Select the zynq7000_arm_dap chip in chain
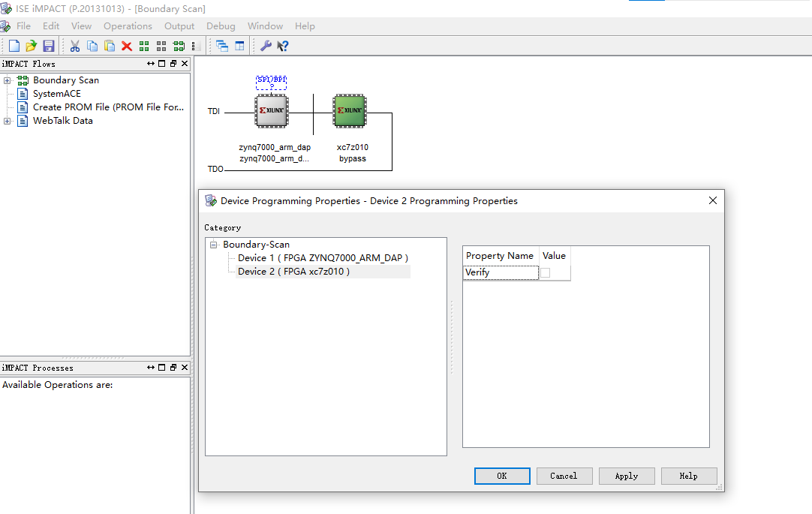 coord(272,110)
